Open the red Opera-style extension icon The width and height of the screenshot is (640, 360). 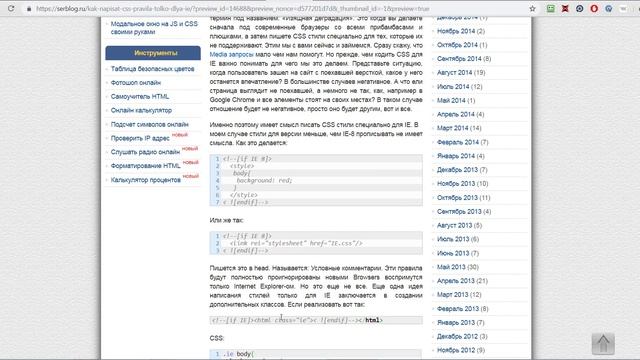pos(594,9)
